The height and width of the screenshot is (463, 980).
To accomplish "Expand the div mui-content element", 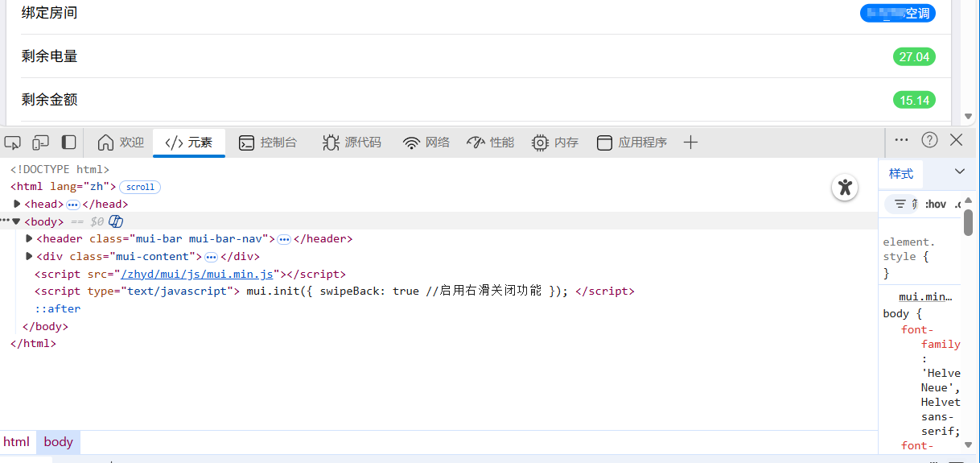I will tap(30, 257).
